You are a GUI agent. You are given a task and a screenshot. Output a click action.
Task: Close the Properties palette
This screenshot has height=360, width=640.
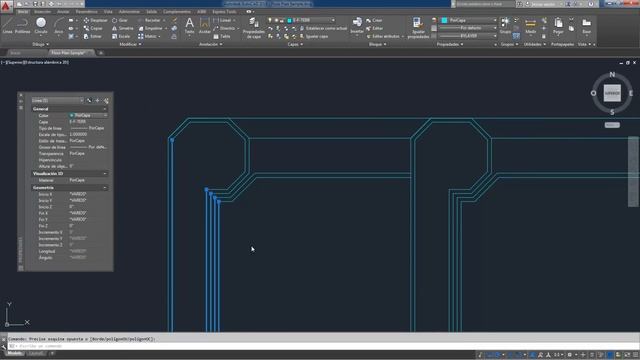[21, 95]
